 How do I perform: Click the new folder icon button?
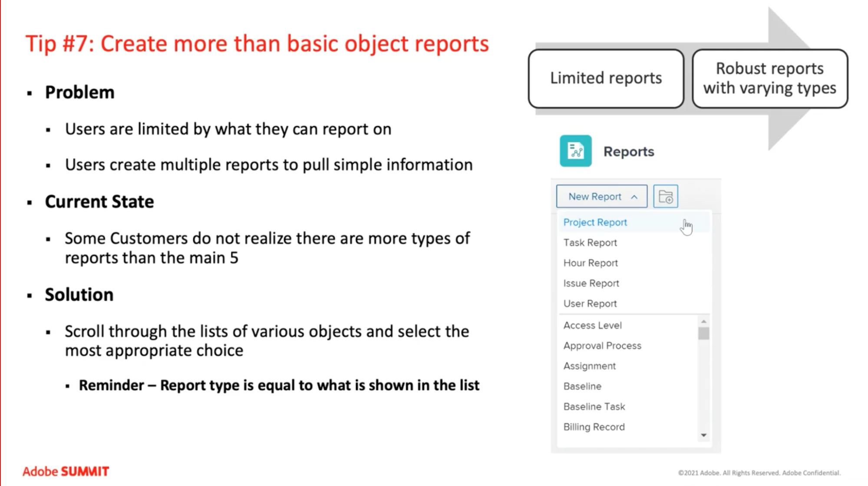pos(665,197)
